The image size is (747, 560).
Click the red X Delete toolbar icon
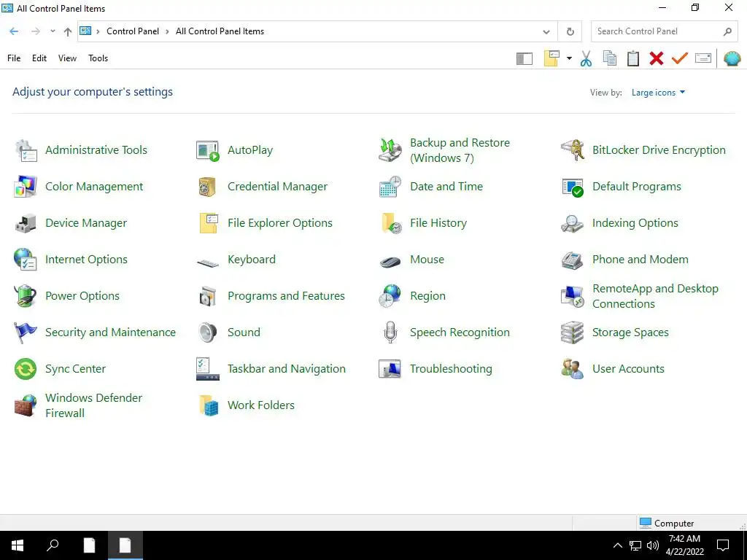[x=657, y=58]
